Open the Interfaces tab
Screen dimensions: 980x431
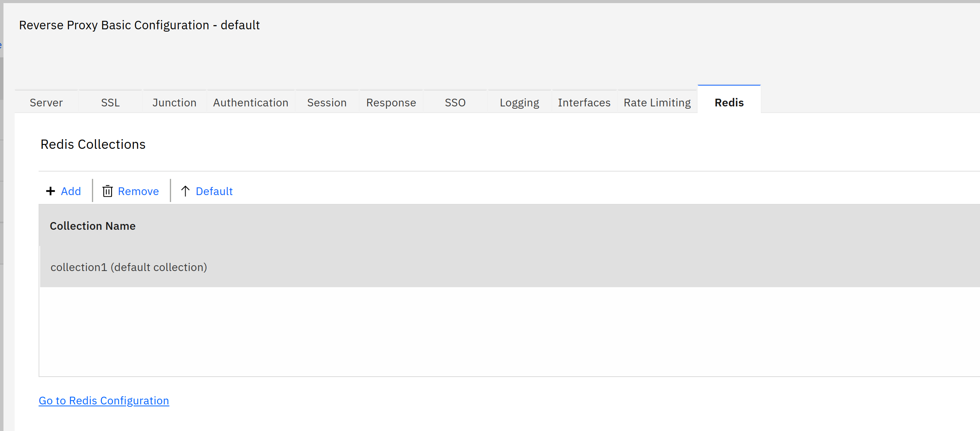pos(584,102)
